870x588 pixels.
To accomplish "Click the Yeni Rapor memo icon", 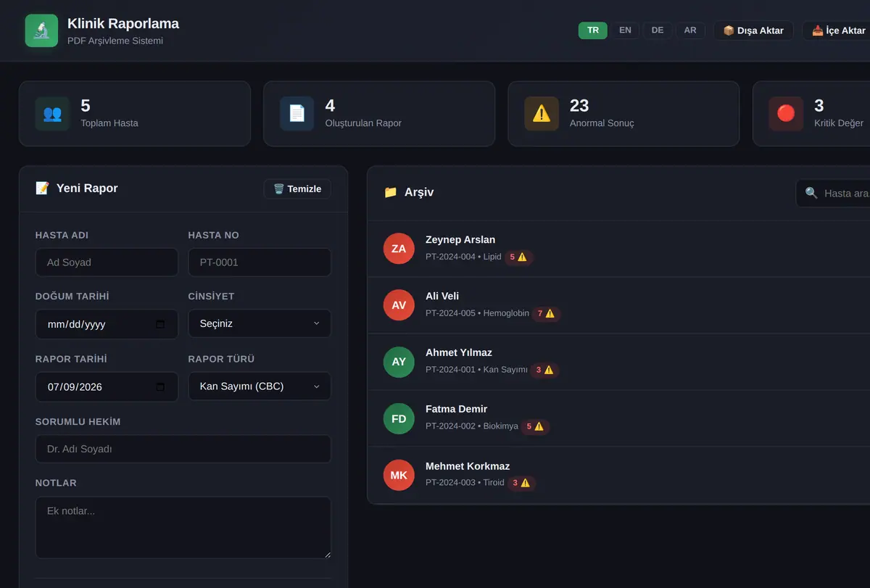I will coord(42,189).
